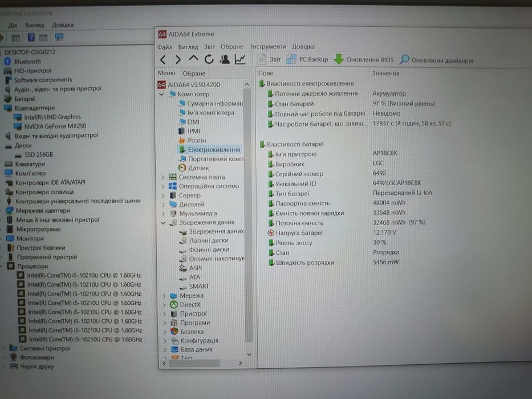Collapse the Збереження даних tree node
The width and height of the screenshot is (532, 399).
(163, 223)
